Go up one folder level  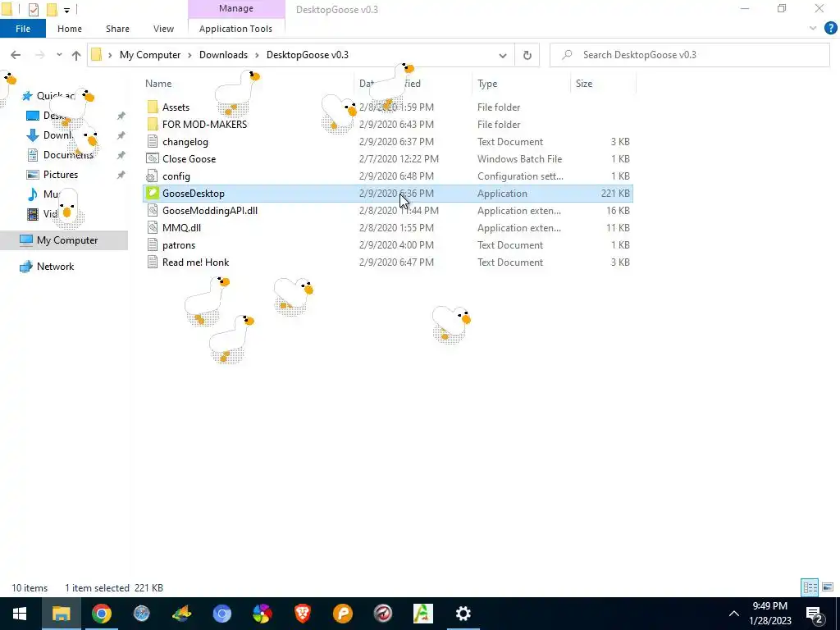[x=76, y=55]
